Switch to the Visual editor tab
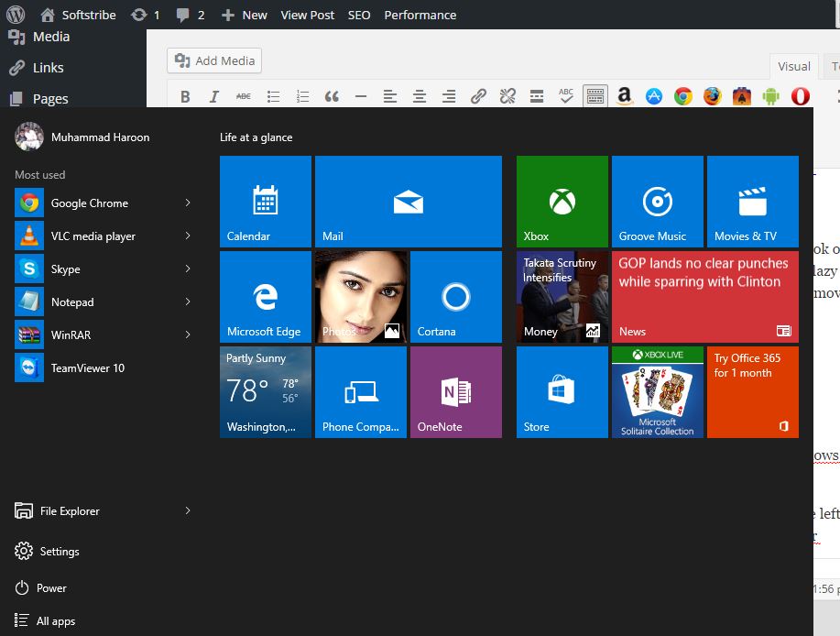840x636 pixels. point(793,66)
